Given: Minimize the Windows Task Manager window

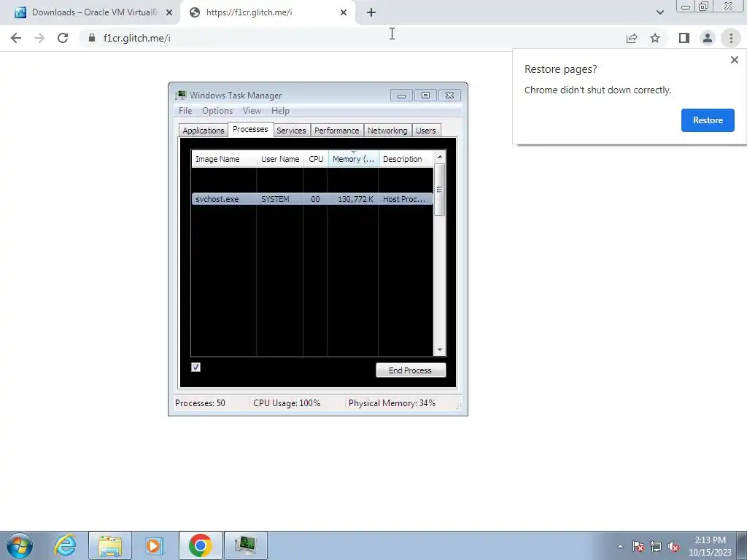Looking at the screenshot, I should [x=401, y=96].
